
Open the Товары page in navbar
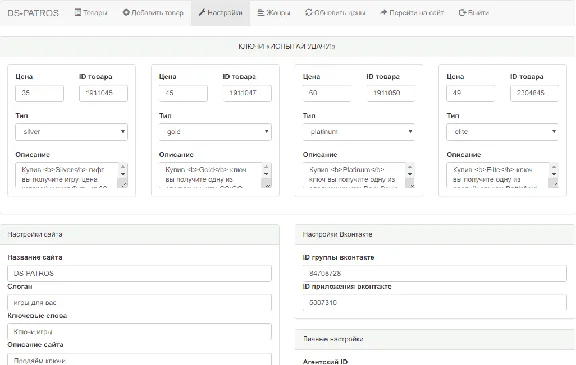point(91,13)
